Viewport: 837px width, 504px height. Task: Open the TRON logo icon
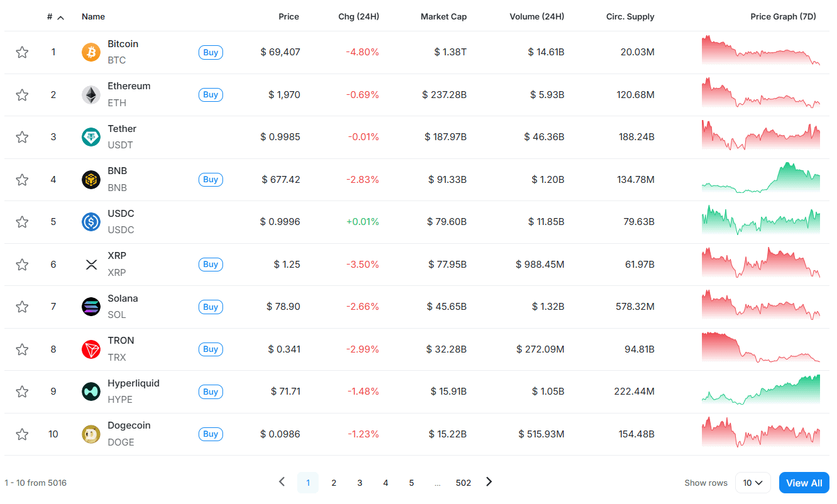(x=91, y=349)
